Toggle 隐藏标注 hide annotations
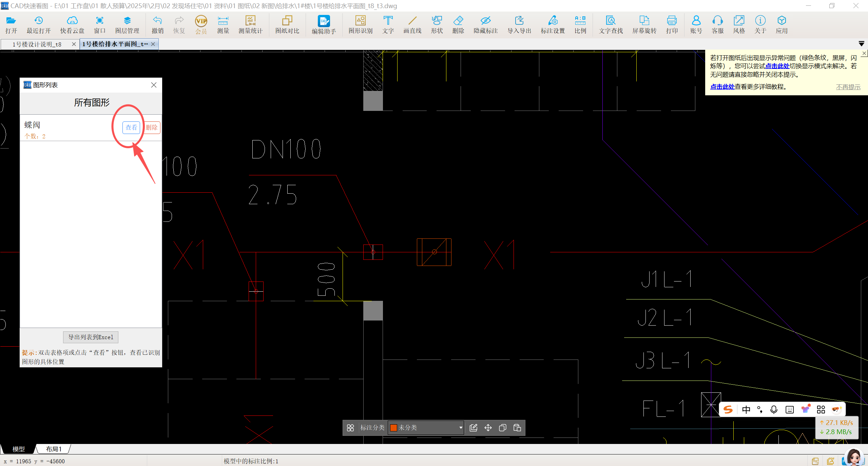Image resolution: width=868 pixels, height=466 pixels. 486,25
